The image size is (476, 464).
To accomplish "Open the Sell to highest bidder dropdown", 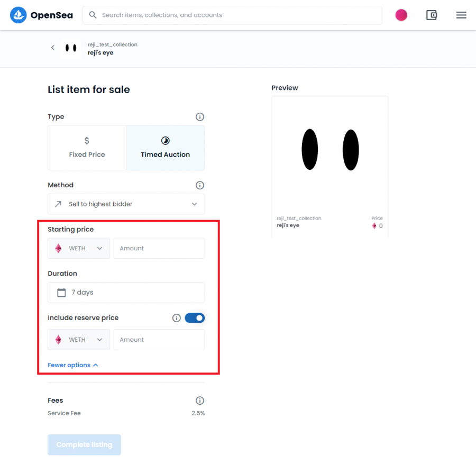I will (x=126, y=204).
